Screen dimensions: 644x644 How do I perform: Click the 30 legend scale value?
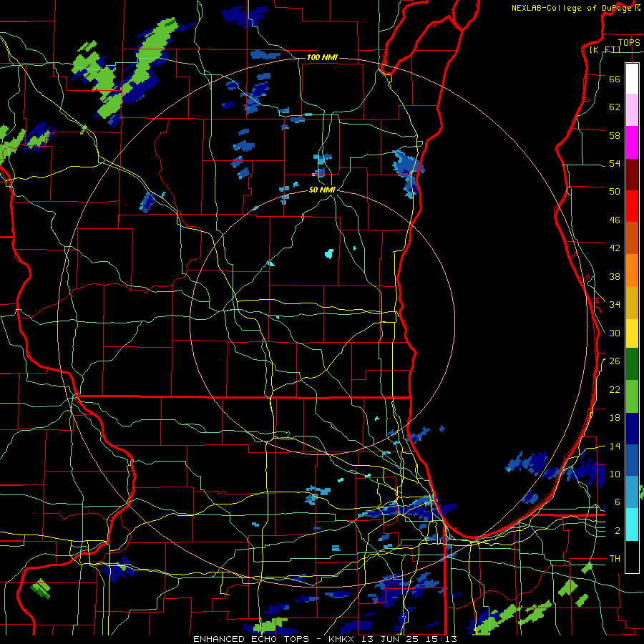[x=615, y=333]
